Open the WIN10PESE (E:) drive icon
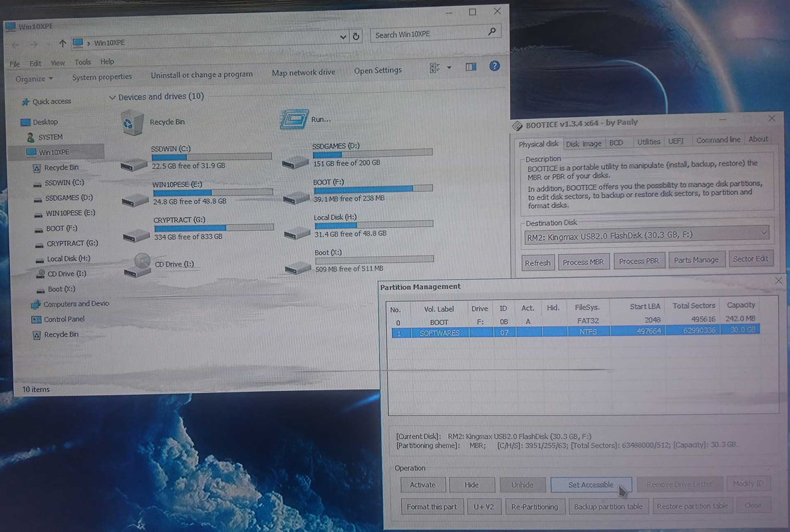Screen dimensions: 790x532 135,200
